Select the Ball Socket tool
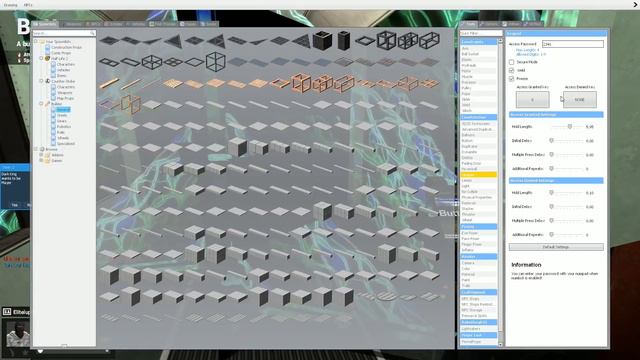Viewport: 640px width, 360px height. 478,54
